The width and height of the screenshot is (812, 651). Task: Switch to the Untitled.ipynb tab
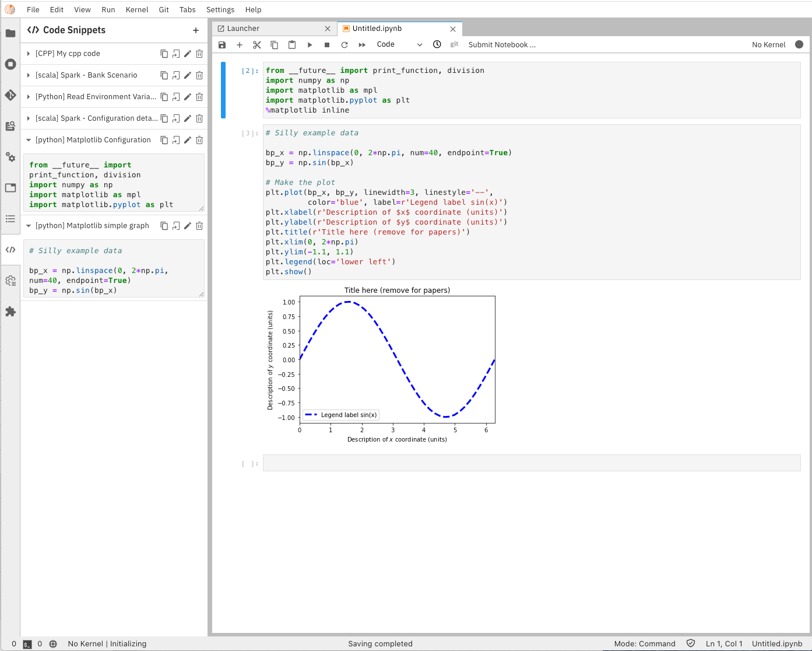[x=400, y=29]
